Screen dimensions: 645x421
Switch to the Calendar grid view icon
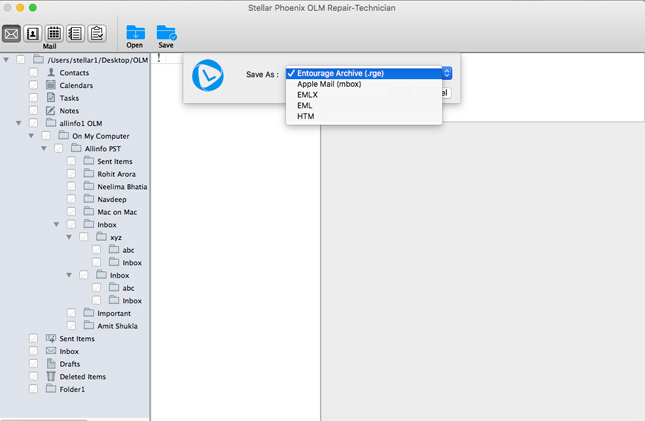tap(54, 34)
